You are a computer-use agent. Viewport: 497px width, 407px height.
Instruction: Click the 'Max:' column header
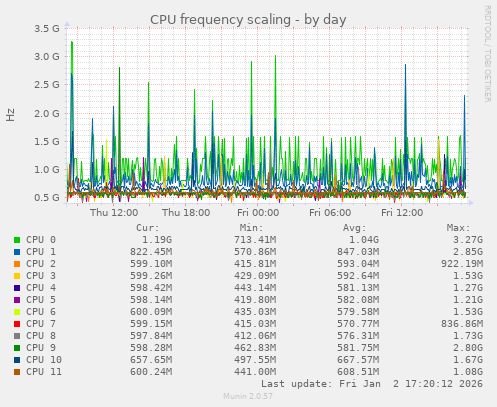(458, 228)
